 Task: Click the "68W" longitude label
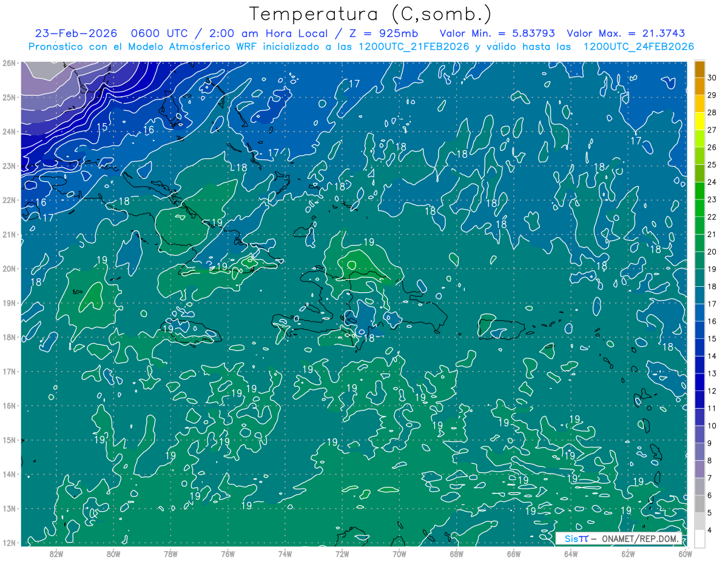(456, 554)
